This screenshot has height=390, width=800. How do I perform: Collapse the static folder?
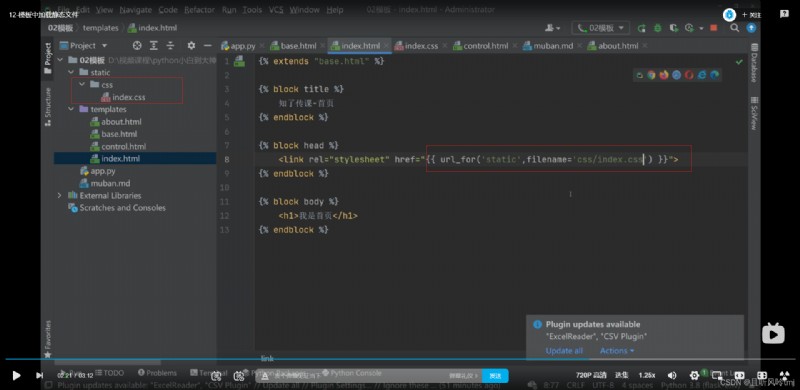(71, 72)
